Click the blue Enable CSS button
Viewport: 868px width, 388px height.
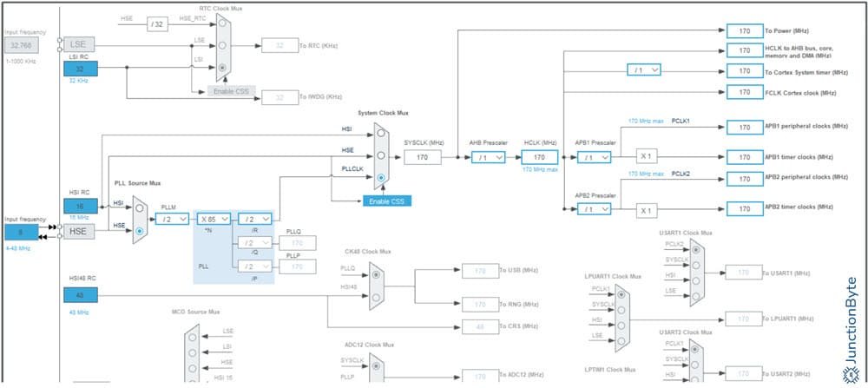(x=387, y=201)
